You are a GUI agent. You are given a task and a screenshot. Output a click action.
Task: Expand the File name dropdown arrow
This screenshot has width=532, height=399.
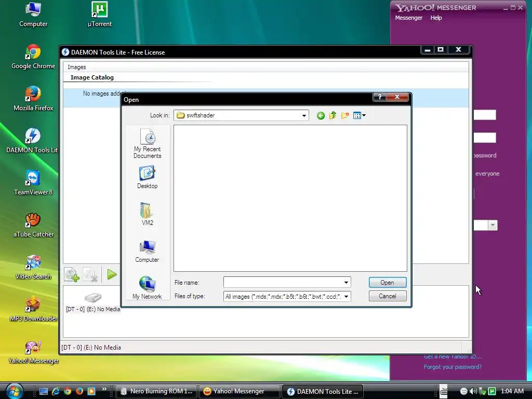346,282
